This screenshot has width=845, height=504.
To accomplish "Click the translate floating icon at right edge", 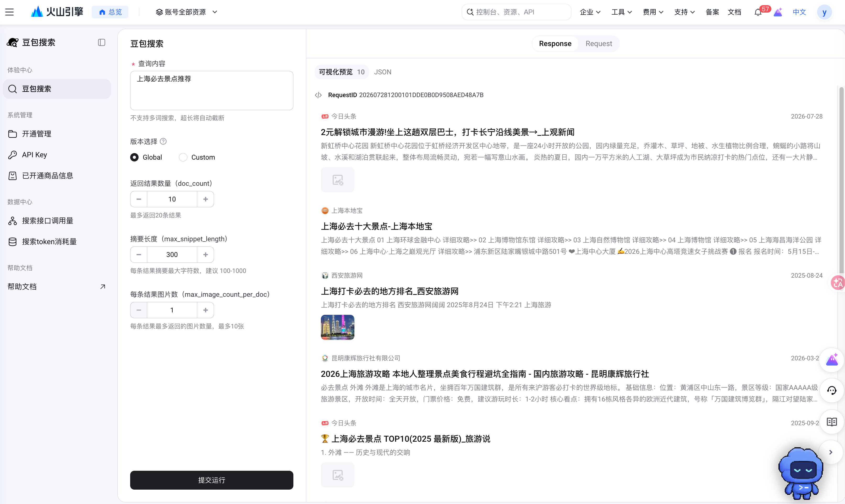I will (838, 283).
